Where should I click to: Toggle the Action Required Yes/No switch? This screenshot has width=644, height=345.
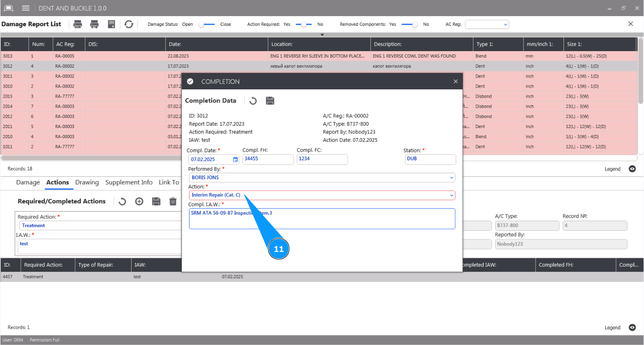pos(304,24)
